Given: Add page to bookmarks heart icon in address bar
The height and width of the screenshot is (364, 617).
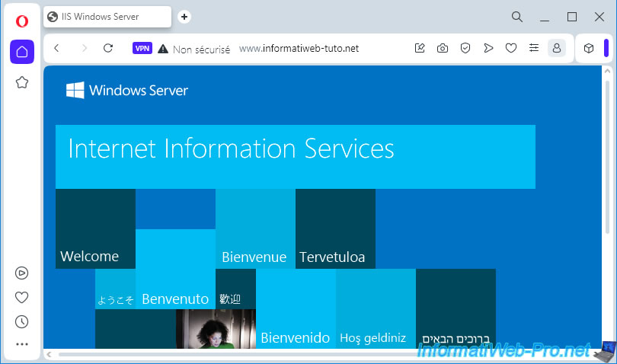Looking at the screenshot, I should point(511,48).
